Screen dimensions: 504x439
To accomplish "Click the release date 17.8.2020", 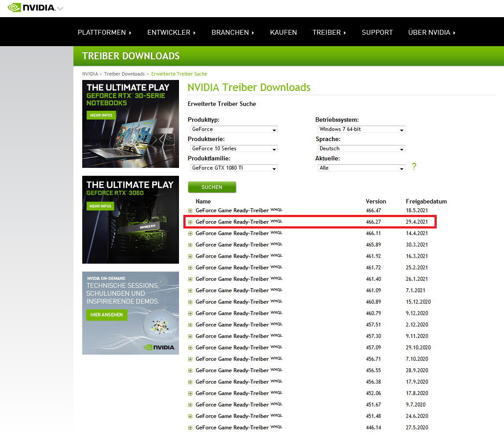I will 417,393.
